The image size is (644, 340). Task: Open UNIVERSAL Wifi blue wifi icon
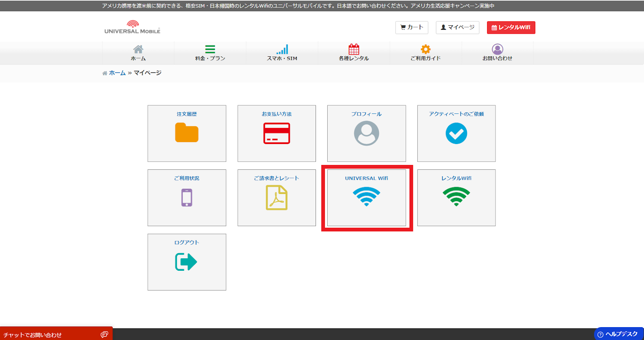pyautogui.click(x=366, y=197)
